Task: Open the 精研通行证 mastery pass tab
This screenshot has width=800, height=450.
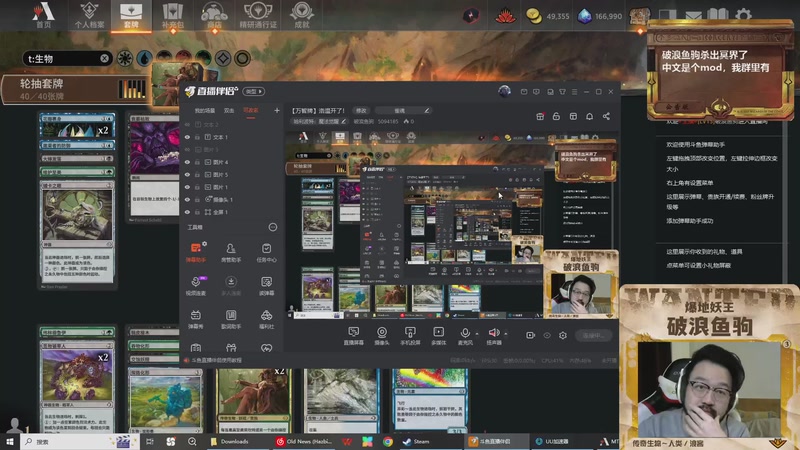Action: point(258,15)
